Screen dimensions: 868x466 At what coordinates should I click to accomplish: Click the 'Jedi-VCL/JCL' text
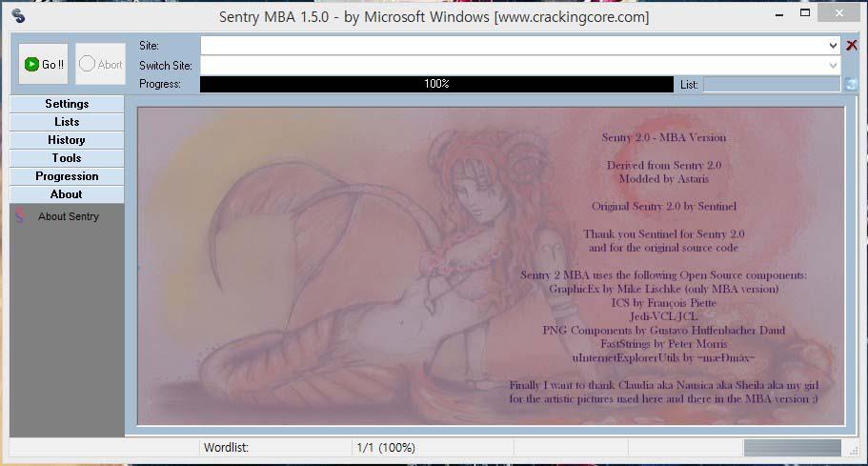click(664, 316)
